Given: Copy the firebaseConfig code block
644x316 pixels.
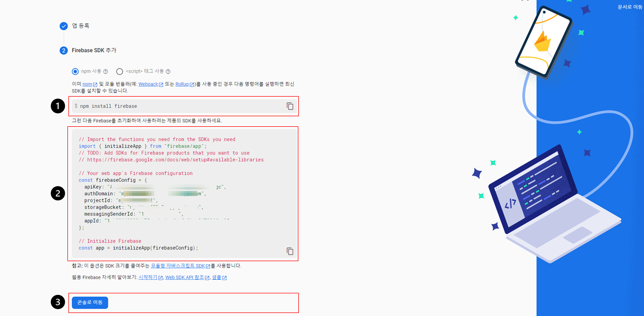Looking at the screenshot, I should [x=290, y=251].
